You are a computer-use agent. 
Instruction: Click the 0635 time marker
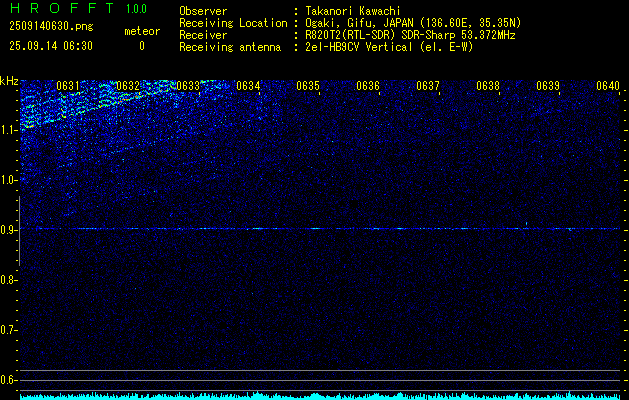pos(308,86)
